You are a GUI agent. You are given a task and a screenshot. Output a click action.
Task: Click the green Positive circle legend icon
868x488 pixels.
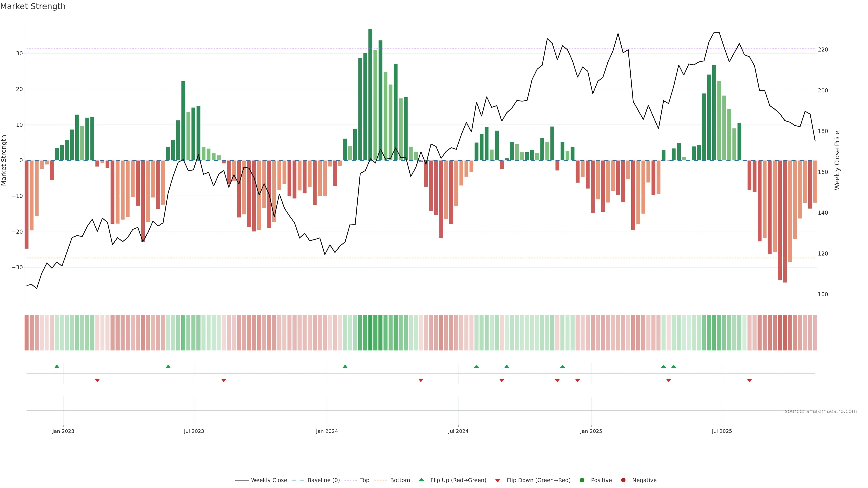click(582, 480)
